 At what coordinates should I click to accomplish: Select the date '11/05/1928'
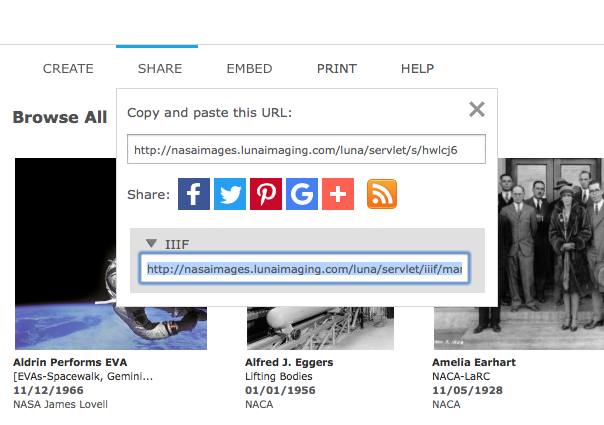pos(467,390)
